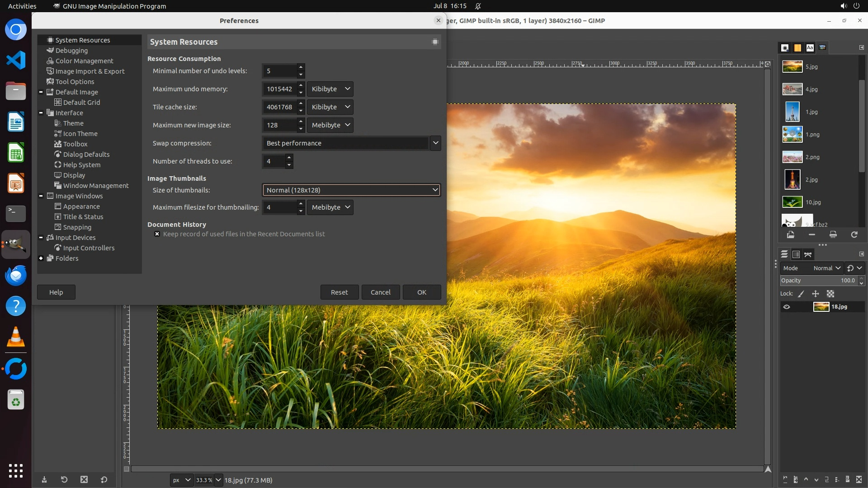The height and width of the screenshot is (488, 868).
Task: Open the Channels tab
Action: pyautogui.click(x=796, y=254)
